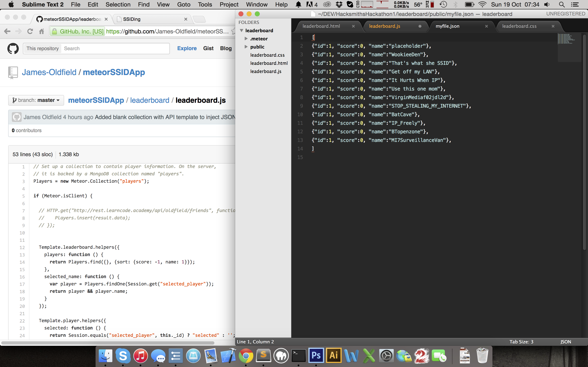Screen dimensions: 588x367
Task: Collapse the leaderboard root folder
Action: (x=242, y=31)
